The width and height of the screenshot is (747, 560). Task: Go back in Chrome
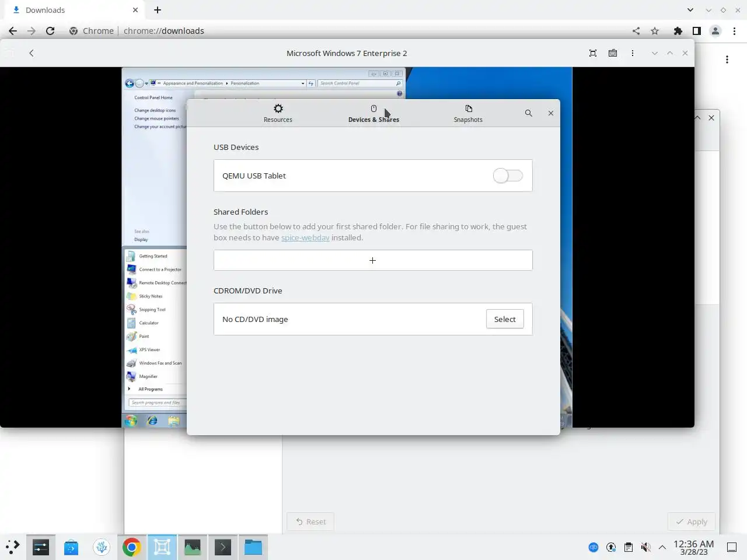tap(13, 31)
